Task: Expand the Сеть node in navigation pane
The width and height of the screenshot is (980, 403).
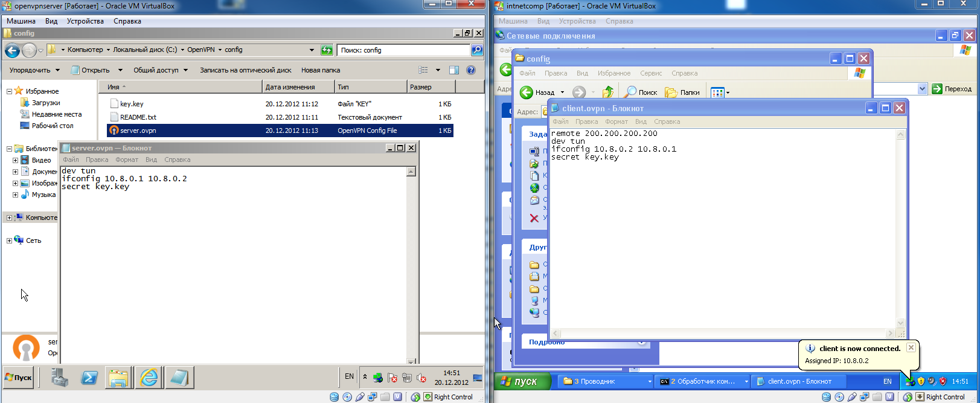Action: tap(9, 240)
